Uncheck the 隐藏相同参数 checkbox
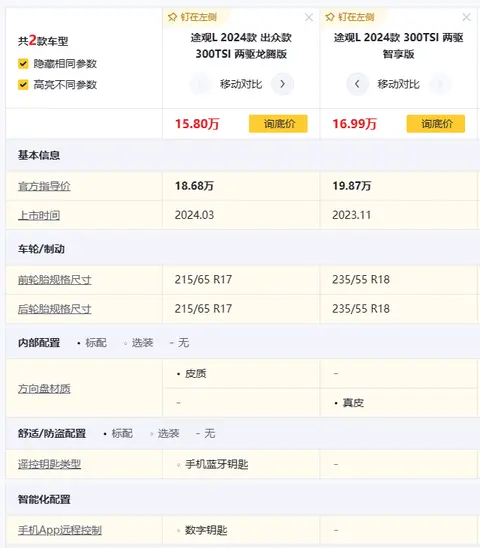This screenshot has width=480, height=548. point(23,64)
